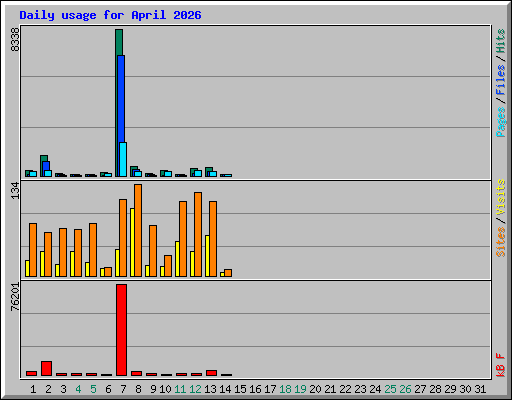Click green weekend day label 11
The image size is (512, 400).
(180, 389)
